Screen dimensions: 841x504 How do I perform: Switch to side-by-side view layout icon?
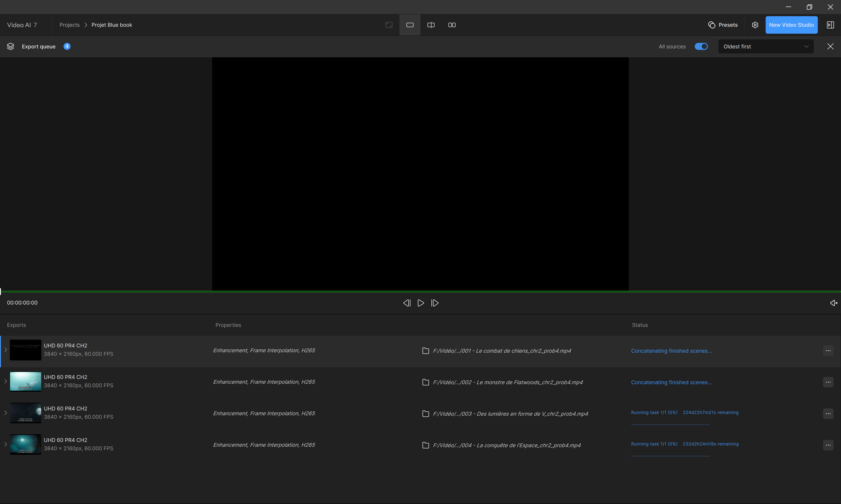pyautogui.click(x=452, y=25)
